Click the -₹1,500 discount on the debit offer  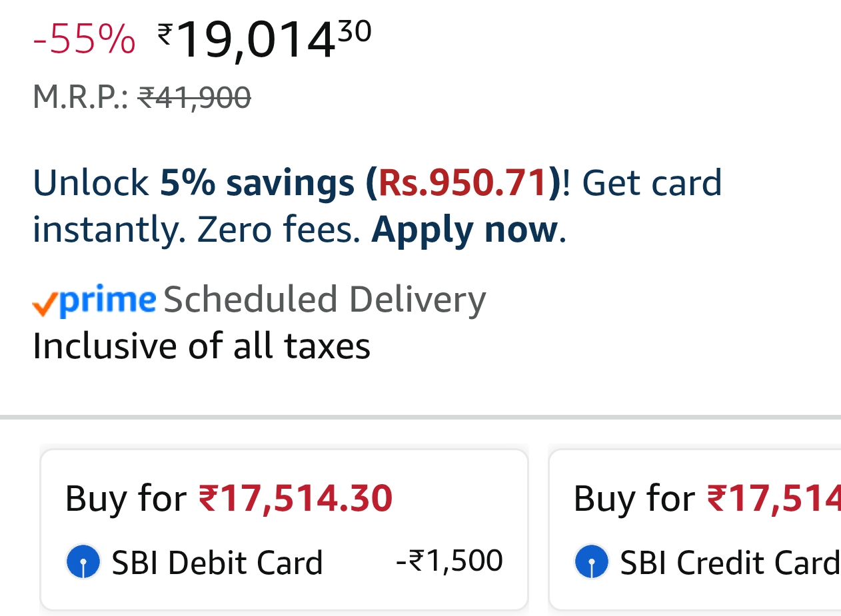(x=449, y=561)
